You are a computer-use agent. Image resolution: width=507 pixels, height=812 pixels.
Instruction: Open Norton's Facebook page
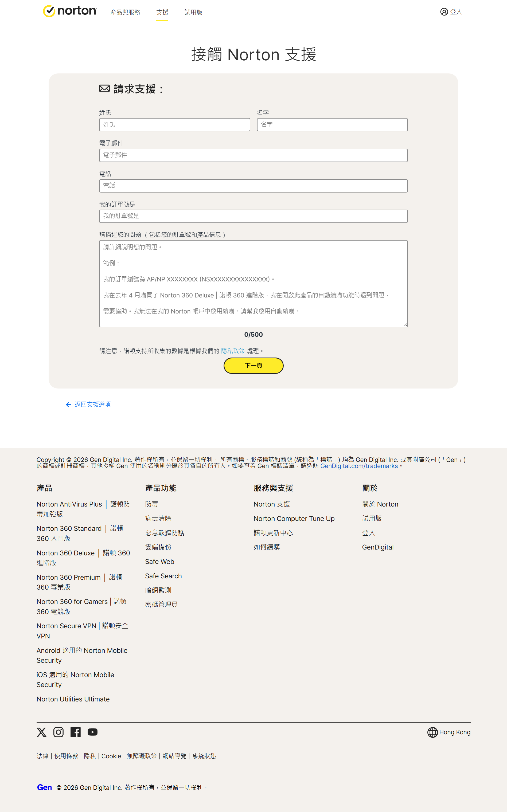coord(75,732)
